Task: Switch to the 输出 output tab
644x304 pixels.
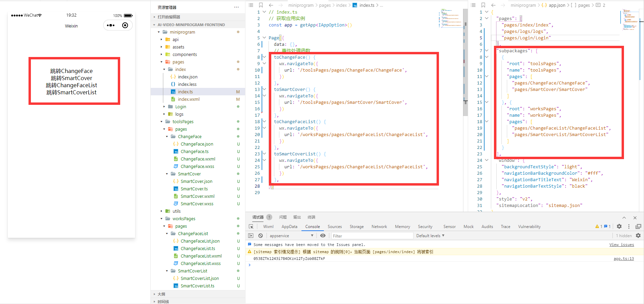Action: click(297, 217)
